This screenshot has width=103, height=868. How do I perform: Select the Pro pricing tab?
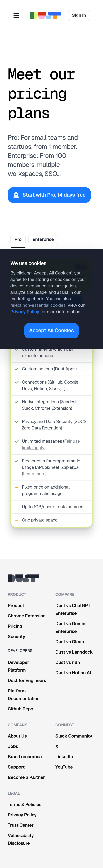click(x=18, y=240)
